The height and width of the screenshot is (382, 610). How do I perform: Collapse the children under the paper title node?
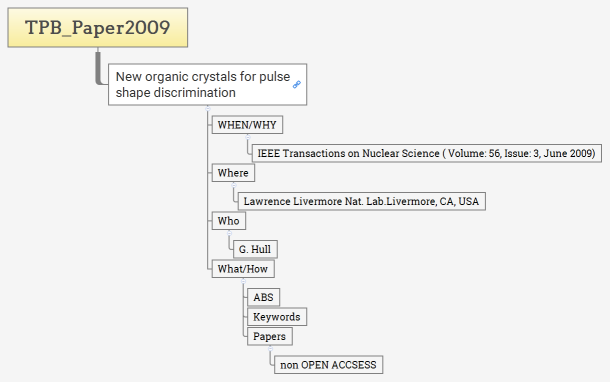[x=208, y=109]
